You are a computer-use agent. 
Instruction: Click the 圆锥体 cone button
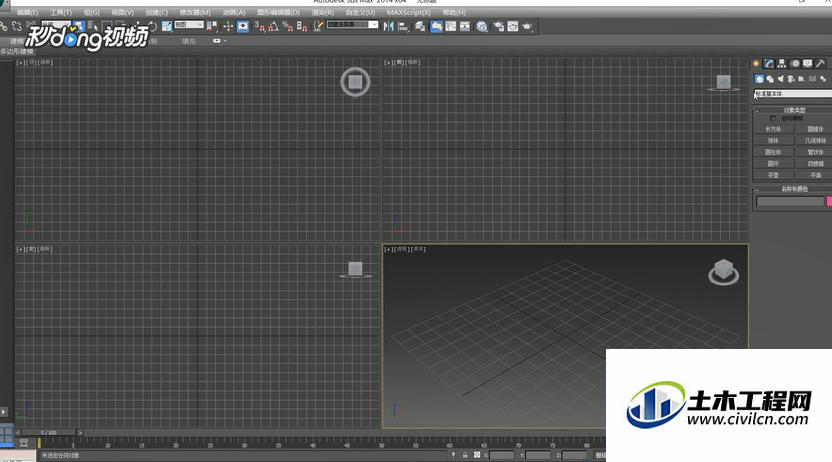[x=813, y=129]
